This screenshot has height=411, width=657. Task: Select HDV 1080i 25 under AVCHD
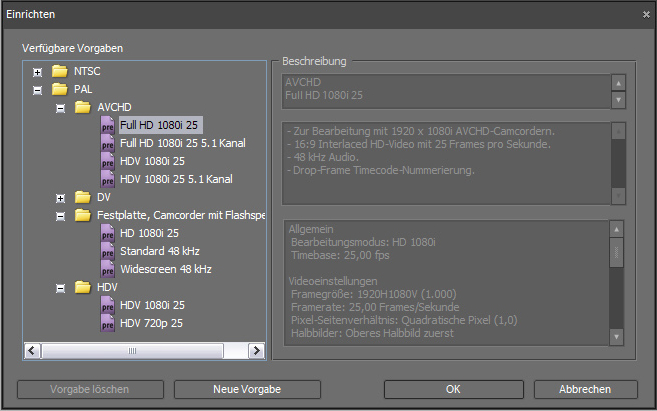(x=152, y=161)
